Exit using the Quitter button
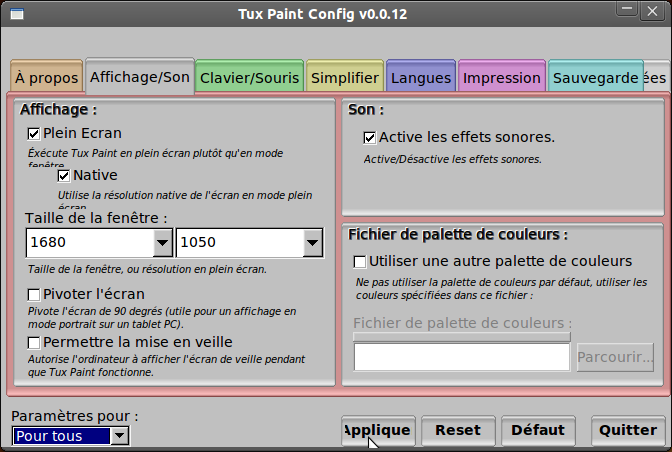Image resolution: width=672 pixels, height=452 pixels. click(x=628, y=430)
